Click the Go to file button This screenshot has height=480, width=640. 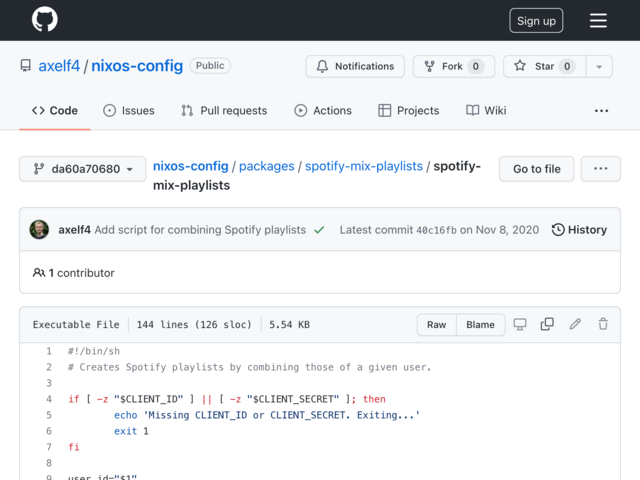point(537,169)
